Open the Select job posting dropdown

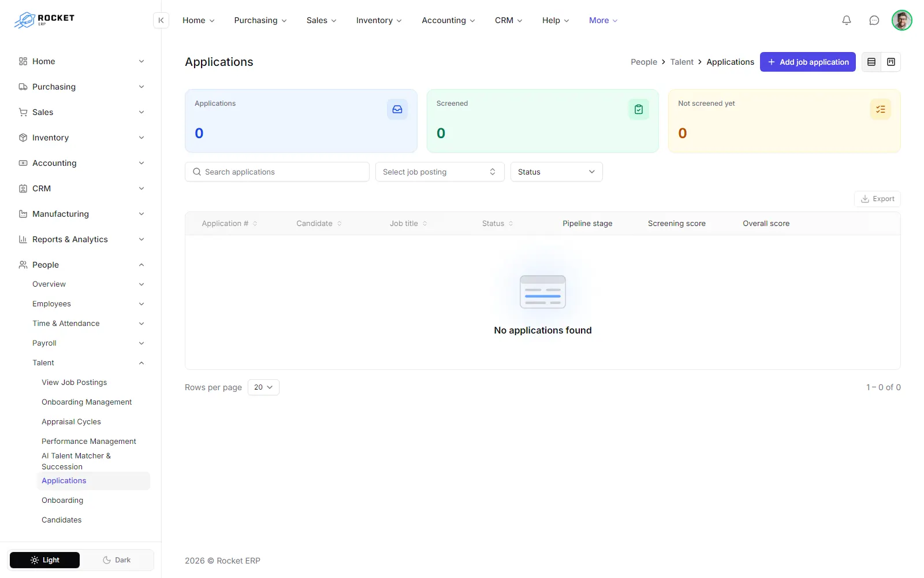coord(439,172)
